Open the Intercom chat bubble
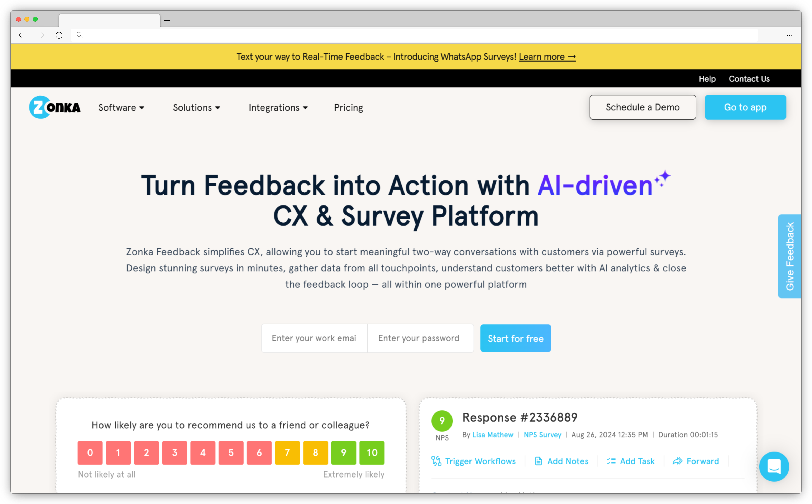This screenshot has width=812, height=504. [774, 467]
